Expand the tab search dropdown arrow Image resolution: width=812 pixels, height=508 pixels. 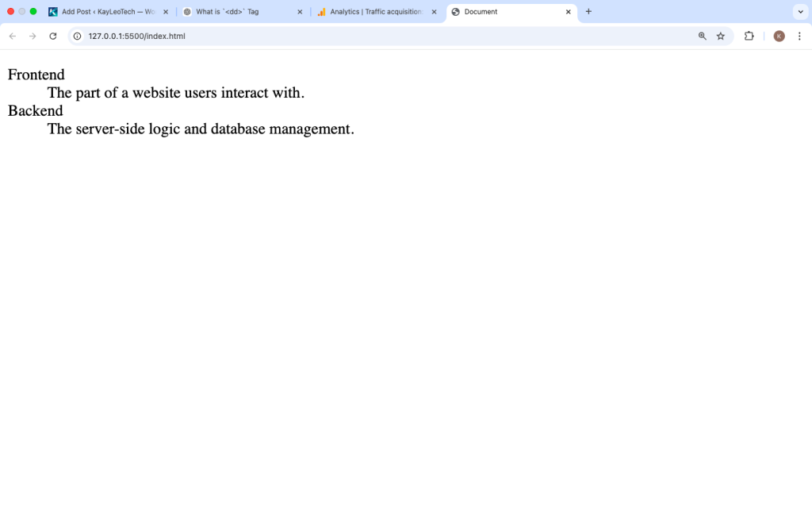[x=799, y=12]
